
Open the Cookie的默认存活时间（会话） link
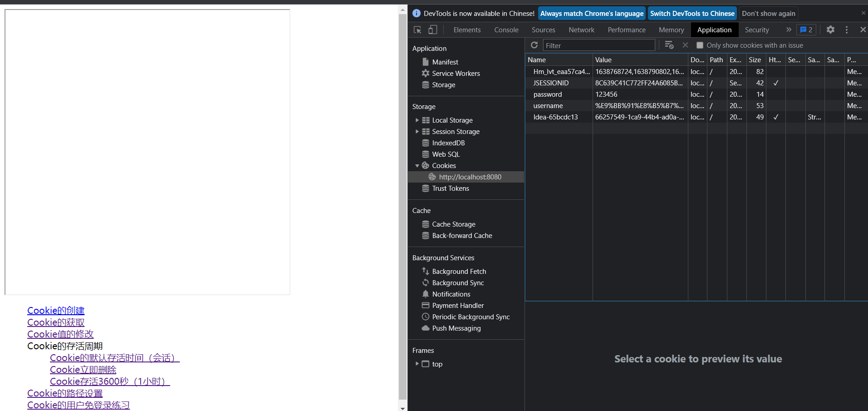[x=115, y=358]
